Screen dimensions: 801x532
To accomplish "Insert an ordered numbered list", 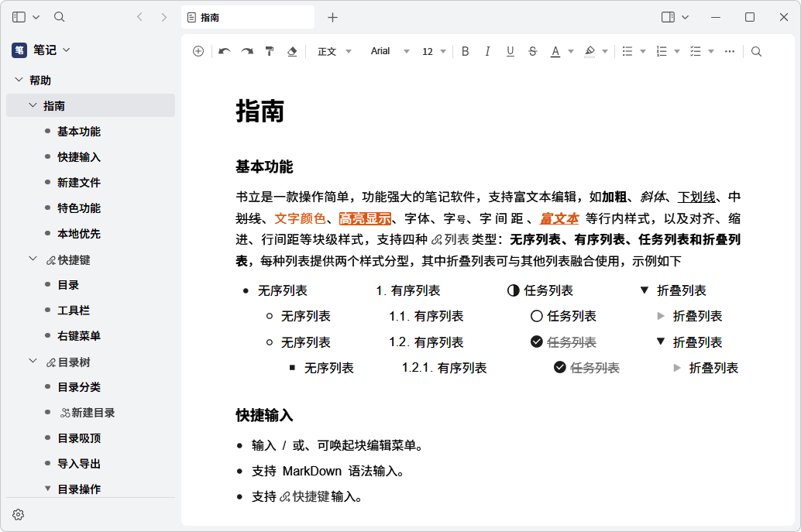I will 662,51.
